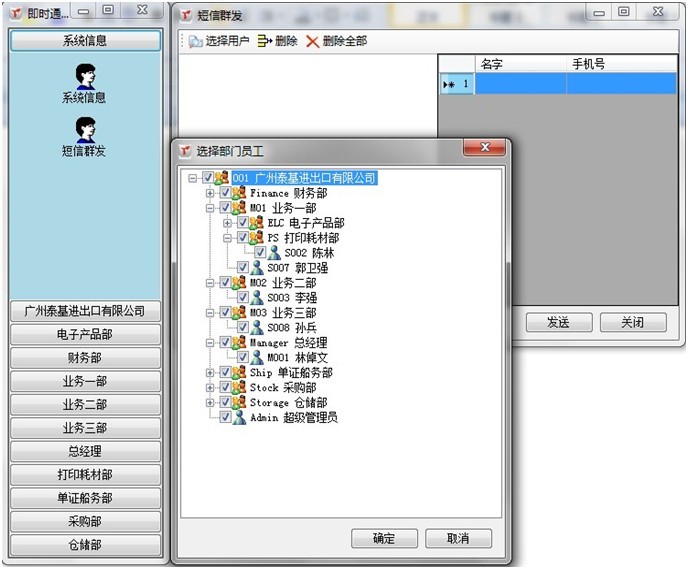Expand the Ship 单证服务部 tree node
Screen dimensions: 688x569
point(209,372)
